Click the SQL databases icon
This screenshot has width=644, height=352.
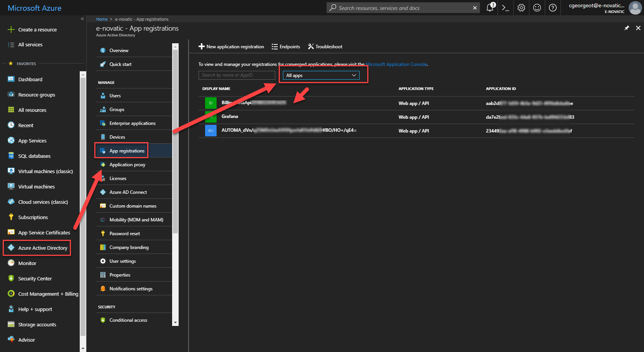click(x=11, y=156)
